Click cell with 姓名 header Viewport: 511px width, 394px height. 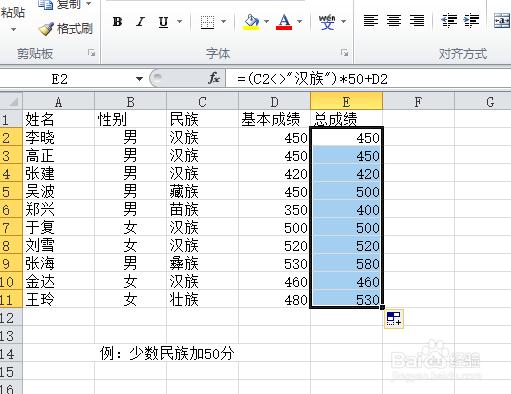click(58, 119)
